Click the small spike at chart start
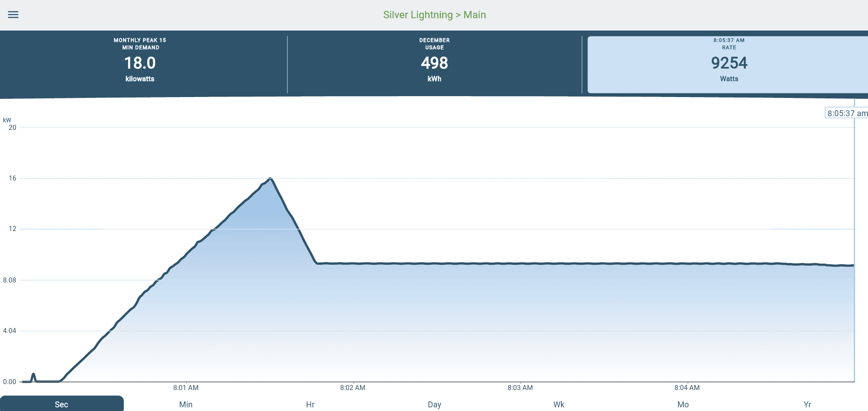The width and height of the screenshot is (868, 411). tap(33, 376)
